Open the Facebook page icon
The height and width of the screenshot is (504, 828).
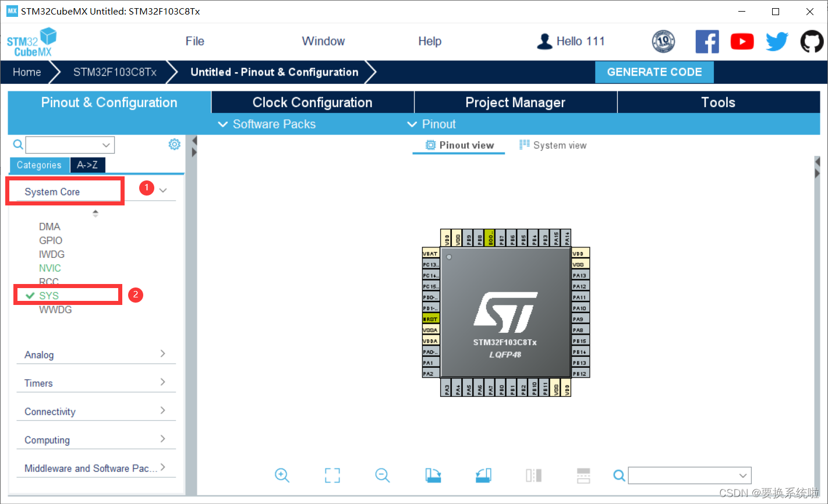[x=707, y=42]
